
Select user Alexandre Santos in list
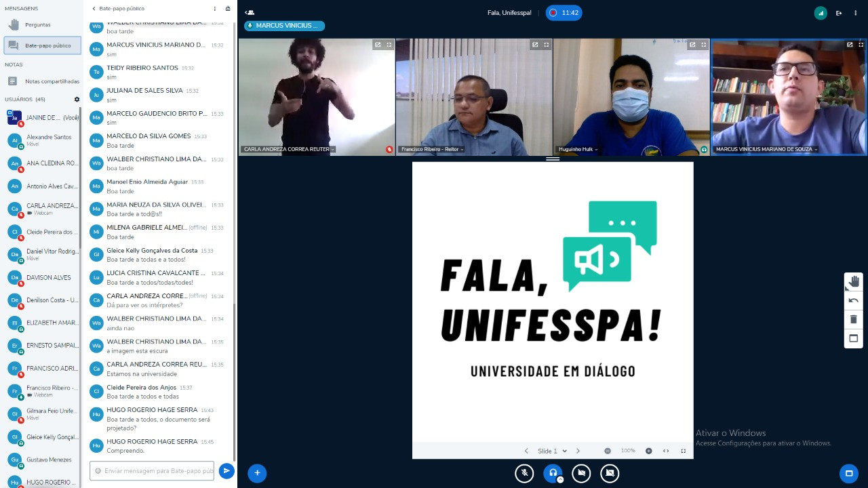pyautogui.click(x=42, y=140)
